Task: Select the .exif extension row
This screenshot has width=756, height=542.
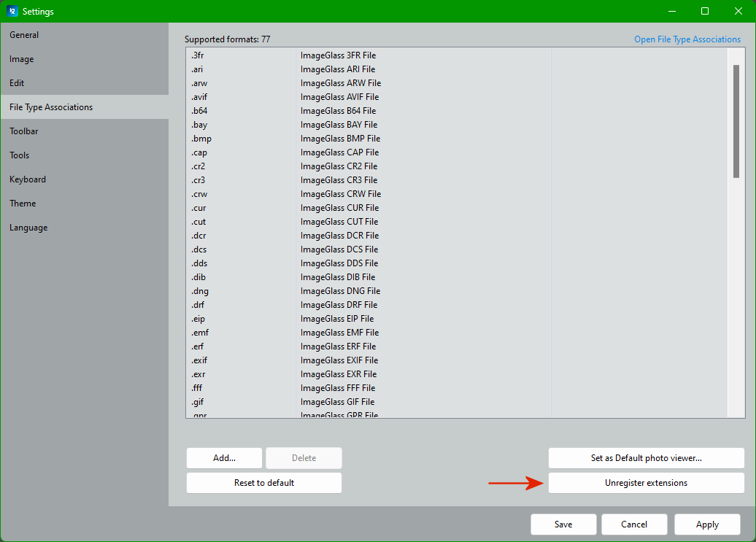Action: (456, 360)
